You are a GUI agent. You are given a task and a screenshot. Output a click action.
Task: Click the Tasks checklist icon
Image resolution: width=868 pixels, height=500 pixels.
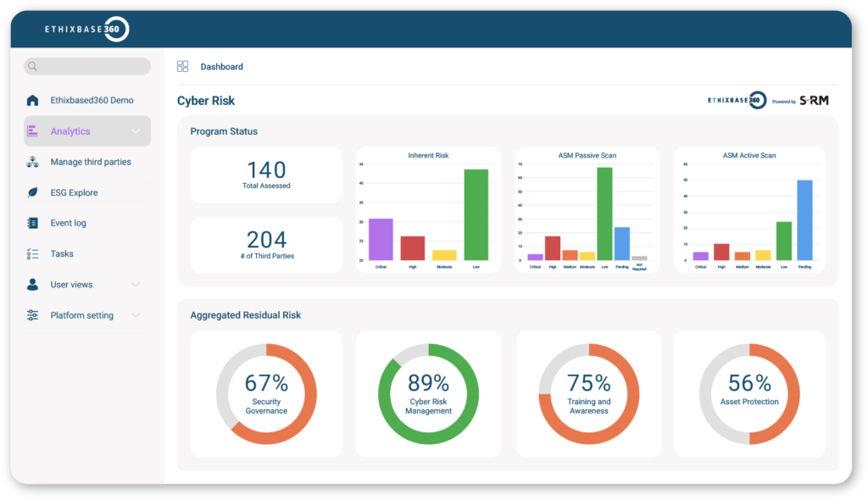coord(32,254)
